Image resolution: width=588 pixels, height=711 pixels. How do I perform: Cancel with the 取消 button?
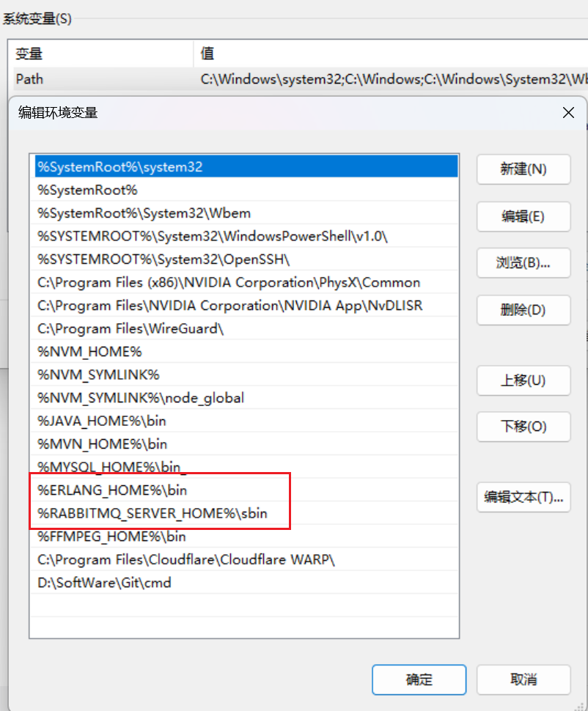[x=523, y=679]
